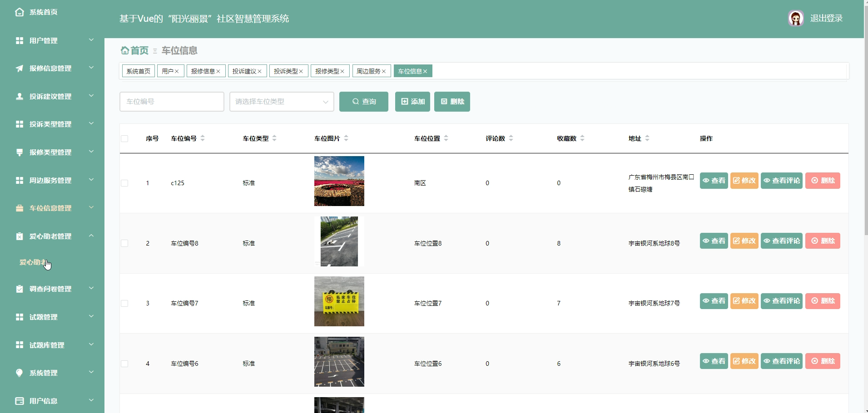Sort by 车位编号 column arrows
Viewport: 868px width, 413px height.
pos(203,138)
